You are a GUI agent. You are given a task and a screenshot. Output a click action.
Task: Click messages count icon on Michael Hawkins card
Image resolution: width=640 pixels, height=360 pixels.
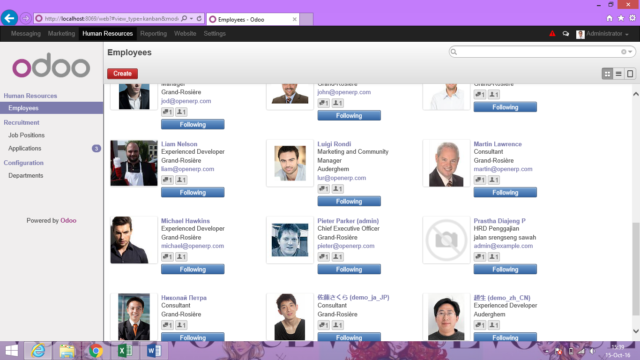click(x=167, y=257)
